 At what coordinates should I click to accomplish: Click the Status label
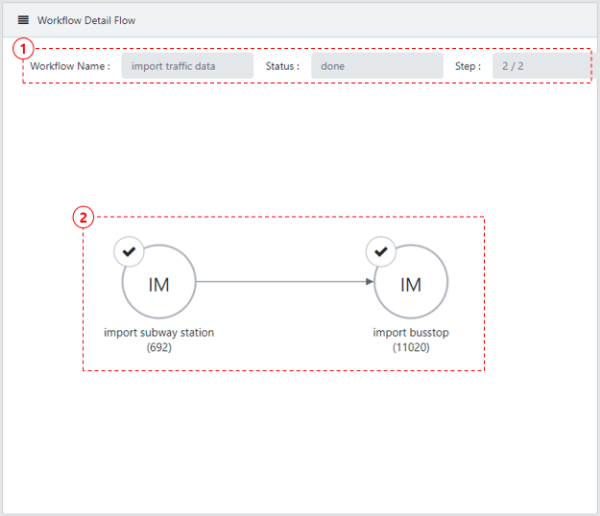coord(282,66)
